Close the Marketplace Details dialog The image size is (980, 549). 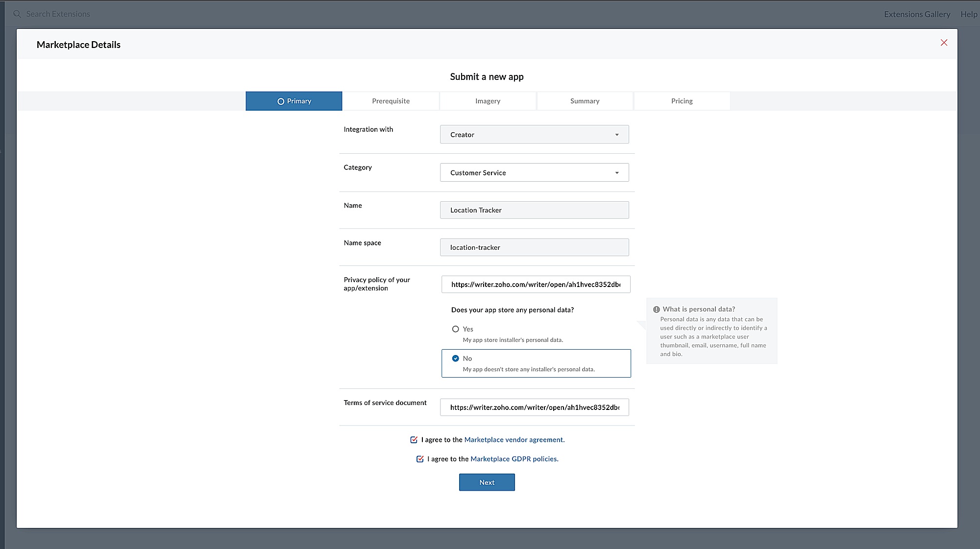click(x=944, y=43)
